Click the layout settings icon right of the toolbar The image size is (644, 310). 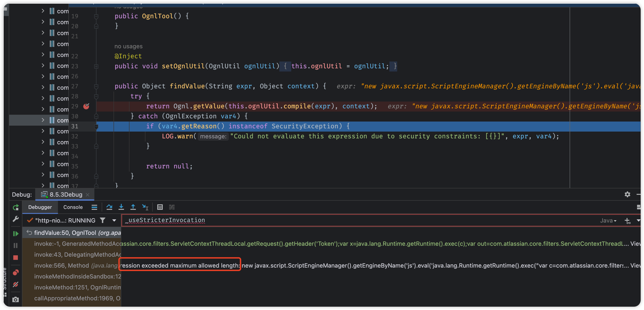[x=638, y=207]
